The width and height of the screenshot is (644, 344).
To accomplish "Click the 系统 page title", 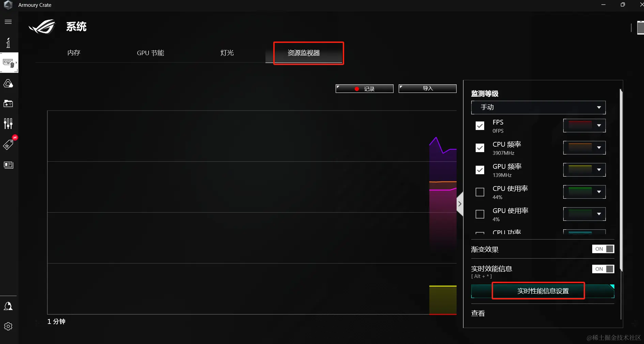I will [x=76, y=27].
